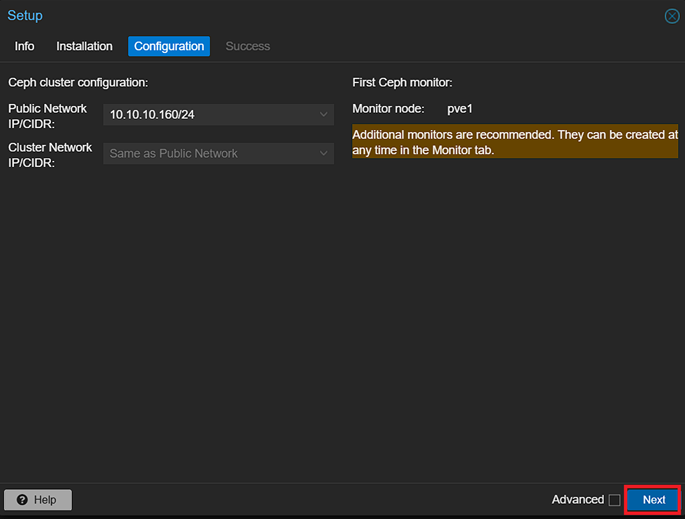Switch to the Info tab

coord(25,46)
